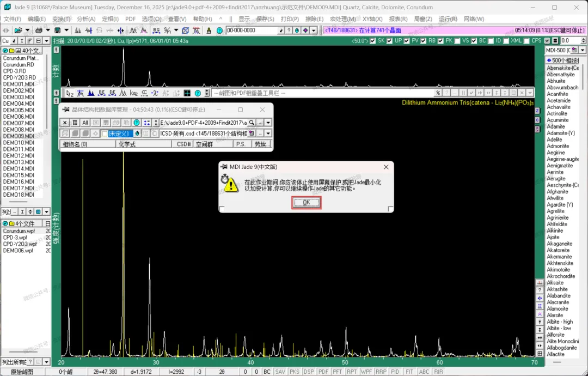Enable the XML checkbox
The width and height of the screenshot is (588, 376).
click(506, 41)
